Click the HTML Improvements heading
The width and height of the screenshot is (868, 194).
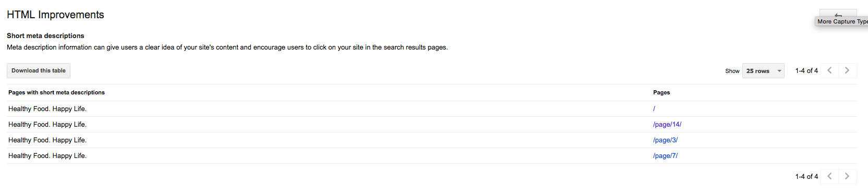pos(55,15)
